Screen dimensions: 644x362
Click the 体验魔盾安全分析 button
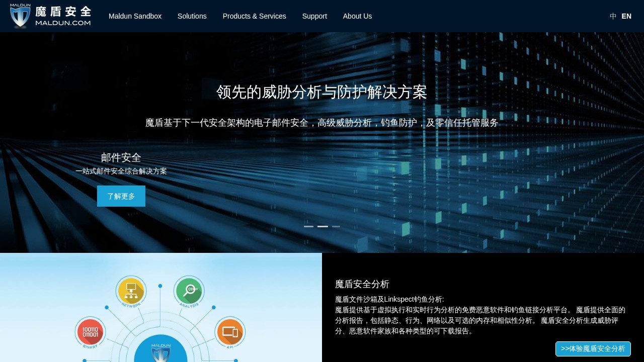(x=593, y=348)
